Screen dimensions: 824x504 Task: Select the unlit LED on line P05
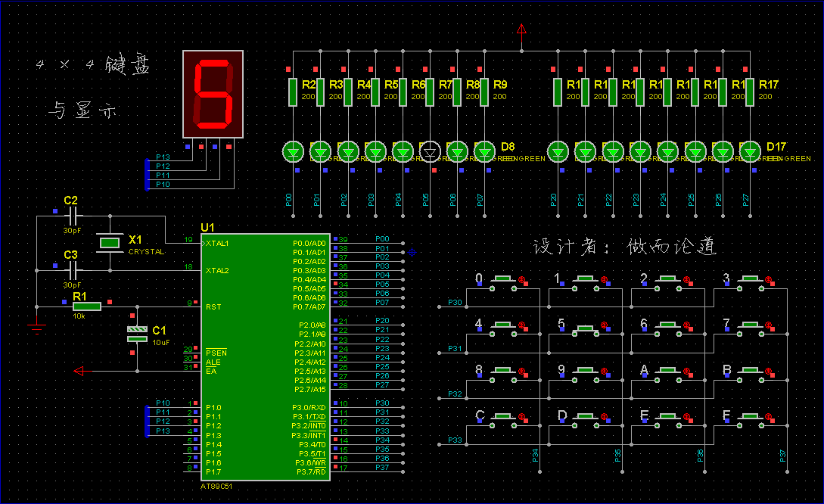coord(430,151)
